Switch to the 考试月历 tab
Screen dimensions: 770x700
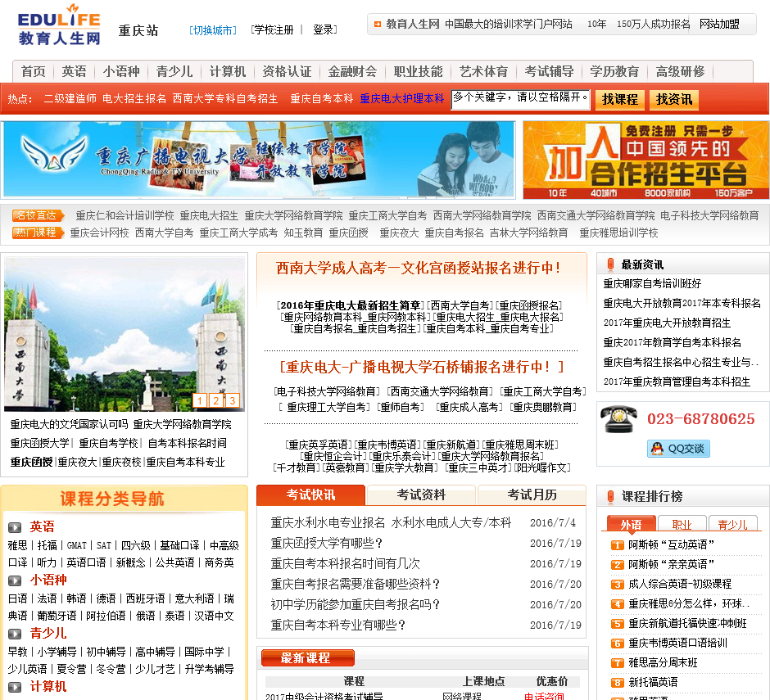532,495
